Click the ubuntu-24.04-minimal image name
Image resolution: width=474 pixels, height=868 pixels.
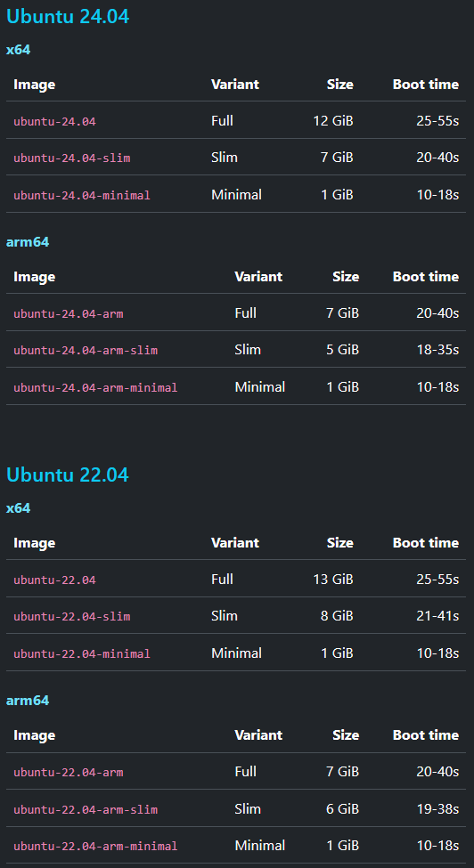tap(82, 195)
